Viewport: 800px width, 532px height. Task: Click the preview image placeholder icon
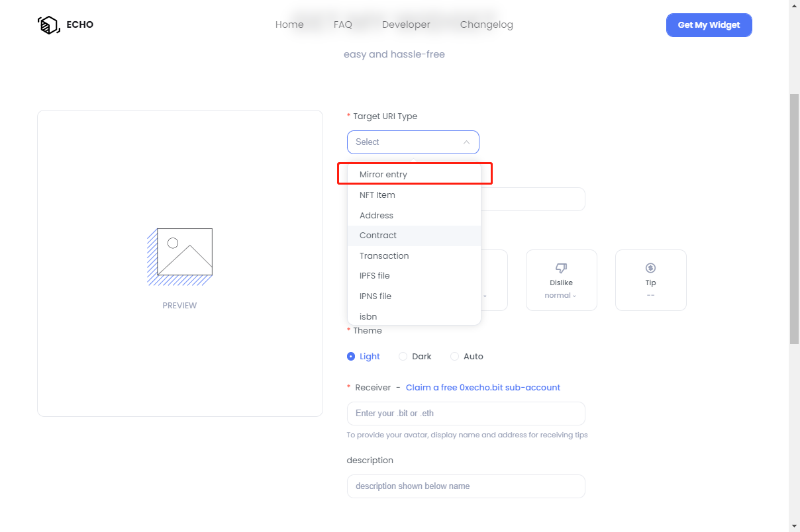180,257
